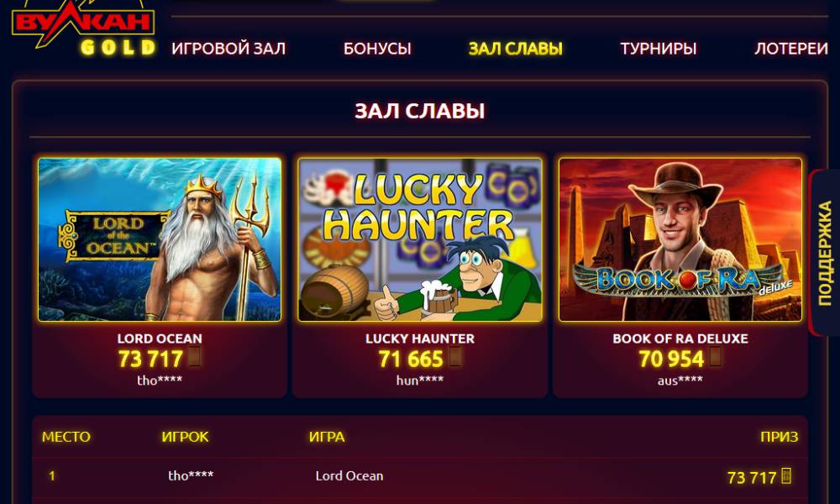Click the coin icon beside 73 717
The width and height of the screenshot is (840, 504).
pos(195,357)
